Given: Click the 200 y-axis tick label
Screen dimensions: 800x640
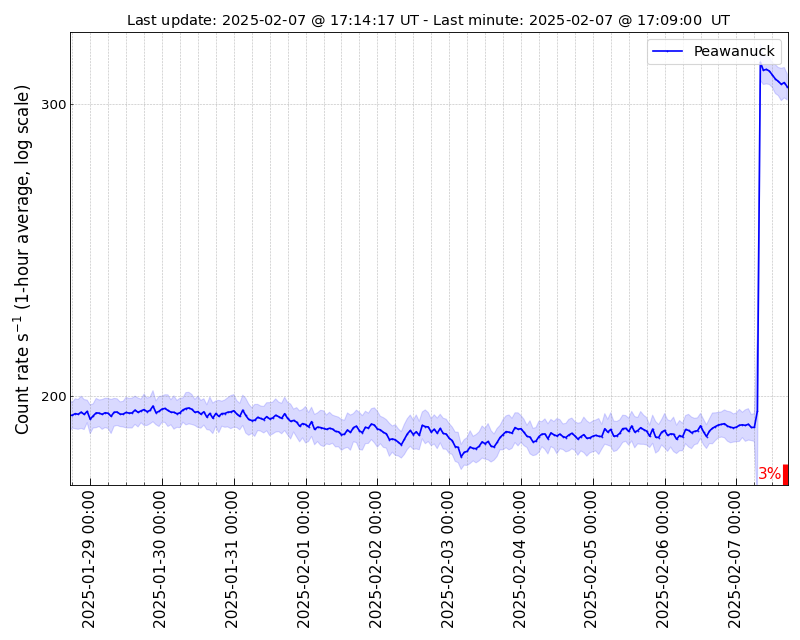Looking at the screenshot, I should pyautogui.click(x=53, y=397).
